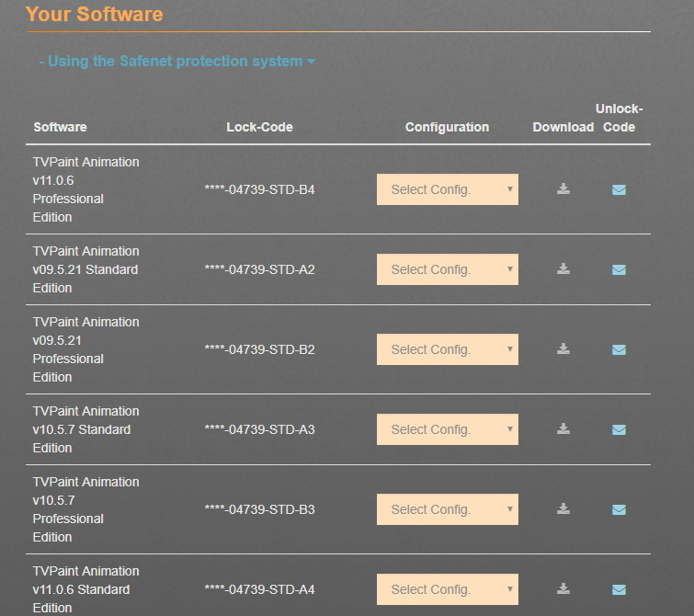Request unlock code for lock-code STD-B3

point(619,509)
